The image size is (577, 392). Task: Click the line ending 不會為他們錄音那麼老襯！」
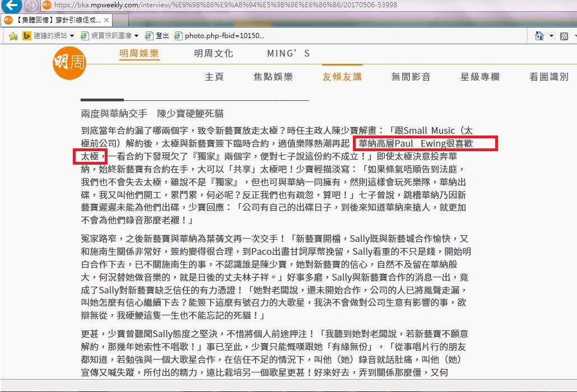(x=137, y=220)
